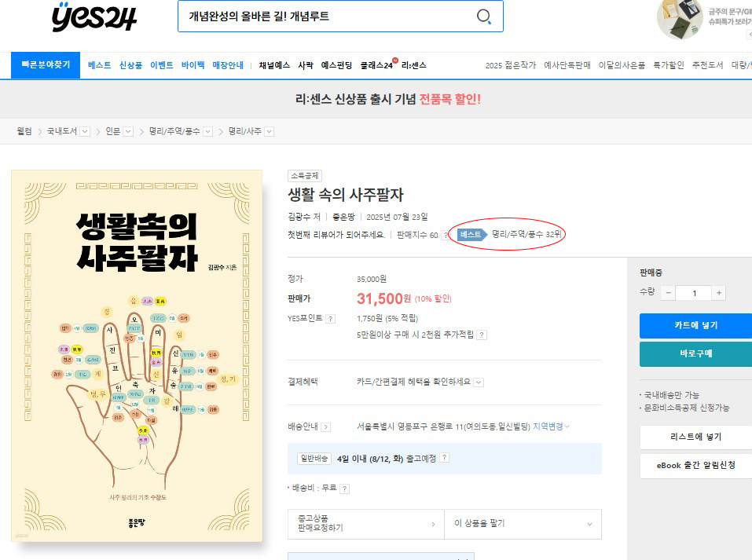Open the 이달의사은품 link
Viewport: 752px width, 560px height.
(622, 65)
